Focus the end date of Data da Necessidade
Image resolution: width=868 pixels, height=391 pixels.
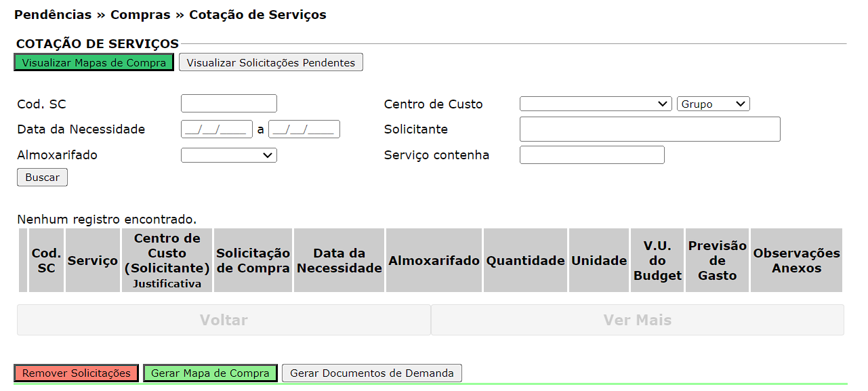point(304,129)
